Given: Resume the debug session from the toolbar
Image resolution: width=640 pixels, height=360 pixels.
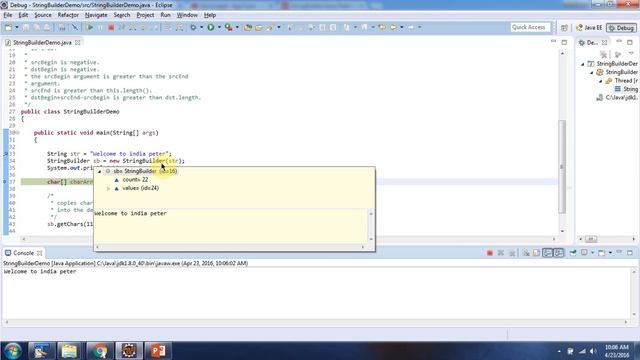Looking at the screenshot, I should (x=89, y=27).
